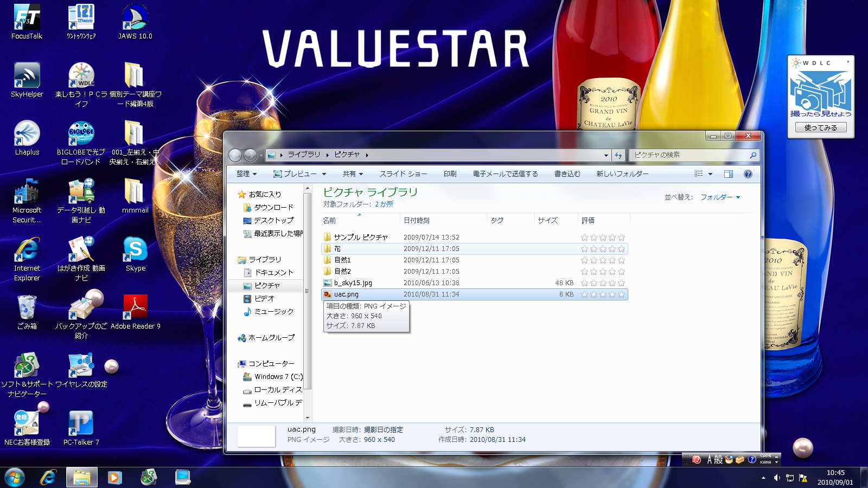868x488 pixels.
Task: Open the mmmail folder on desktop
Action: click(x=135, y=196)
